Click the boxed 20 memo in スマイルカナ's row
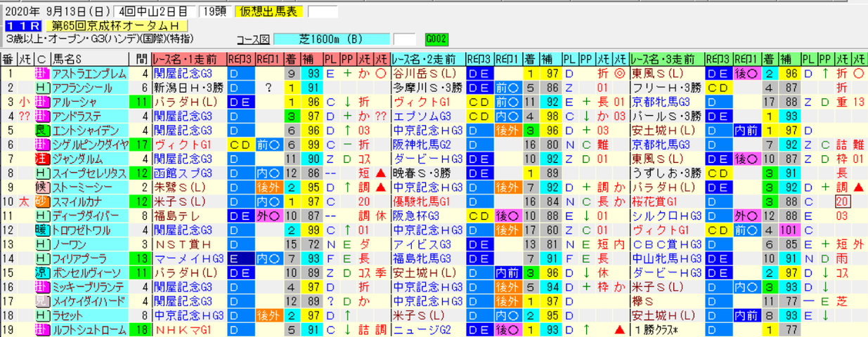 coord(841,201)
